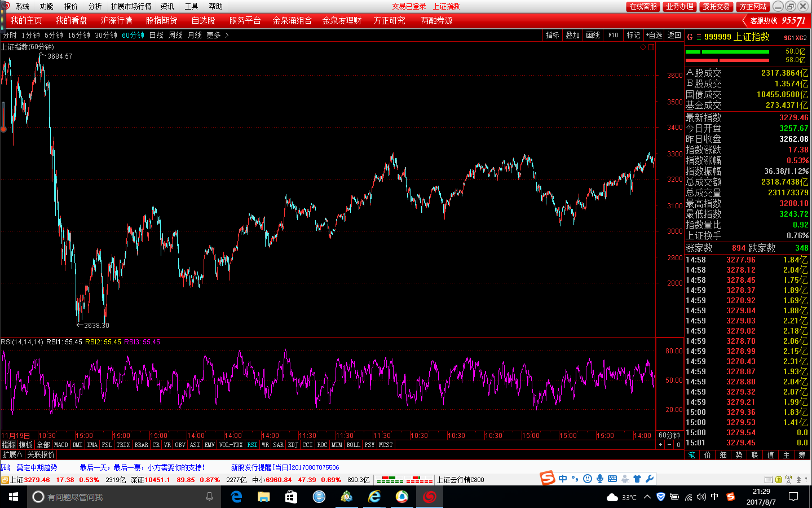
Task: Select the 画线 drawing tool
Action: click(593, 35)
